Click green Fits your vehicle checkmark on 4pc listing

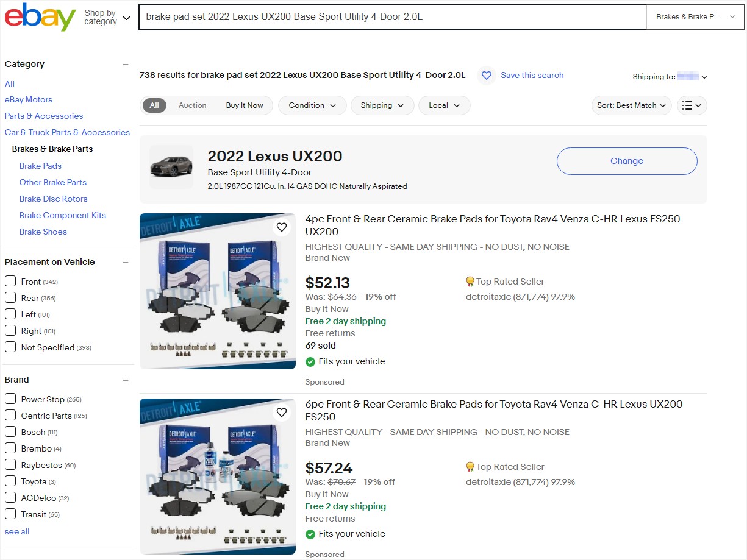pos(310,361)
